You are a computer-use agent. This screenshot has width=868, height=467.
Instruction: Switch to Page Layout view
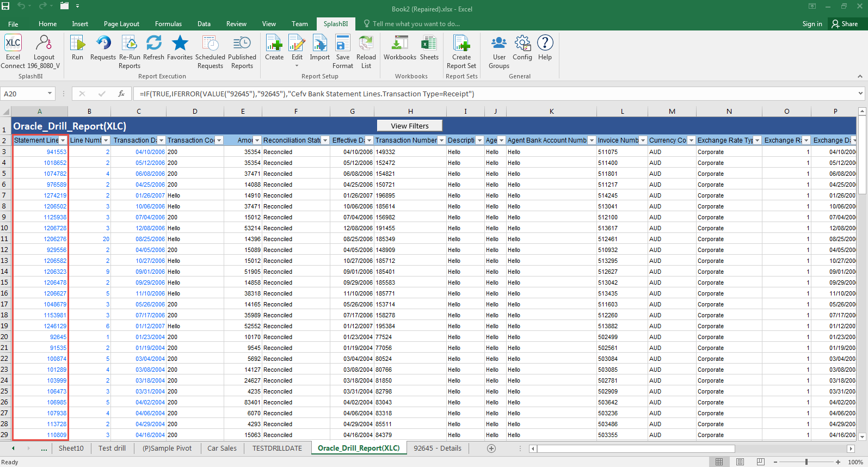[x=740, y=462]
